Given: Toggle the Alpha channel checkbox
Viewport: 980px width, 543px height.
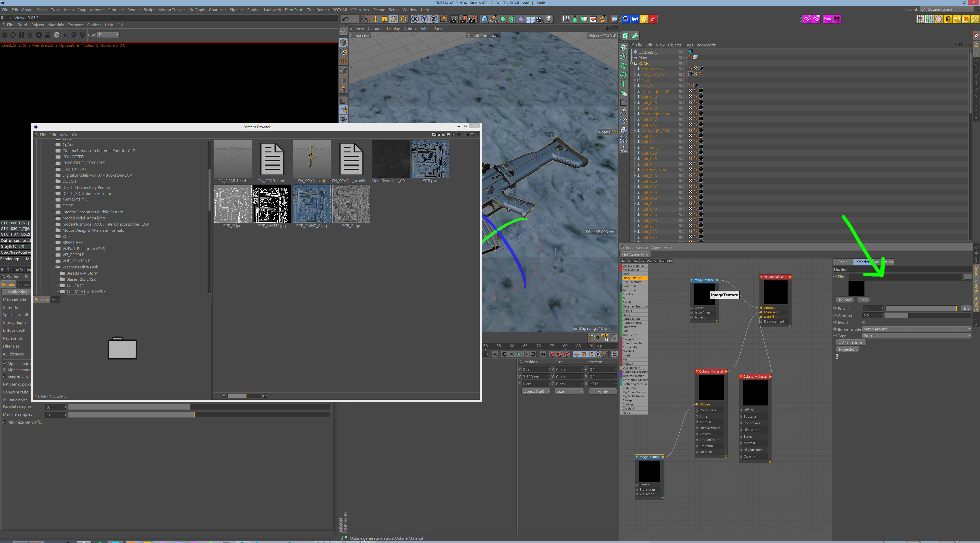Looking at the screenshot, I should pyautogui.click(x=5, y=369).
